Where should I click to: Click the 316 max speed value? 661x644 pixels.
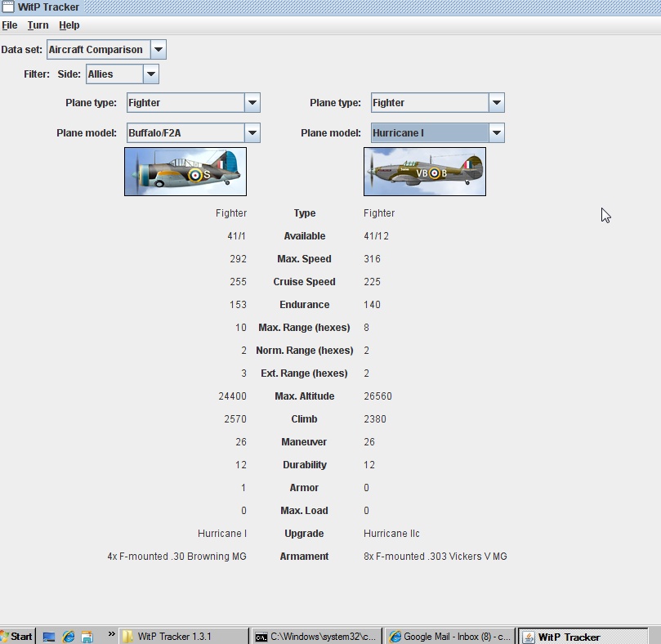tap(372, 259)
